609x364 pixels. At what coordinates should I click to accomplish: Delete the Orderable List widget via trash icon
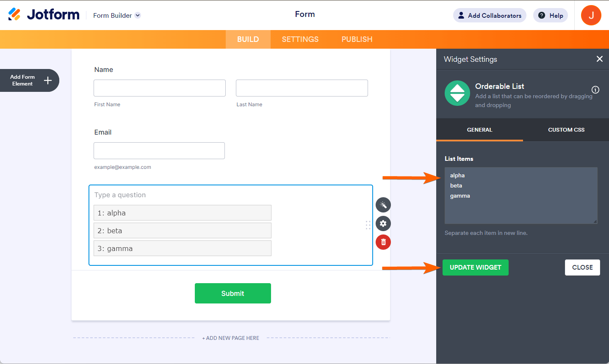pos(383,242)
